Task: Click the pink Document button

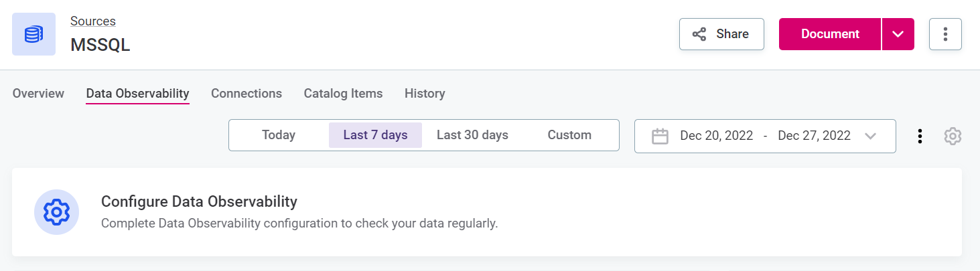Action: click(830, 34)
